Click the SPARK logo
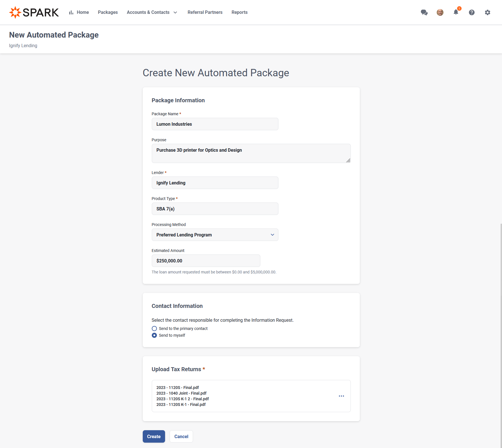The image size is (502, 448). point(34,12)
